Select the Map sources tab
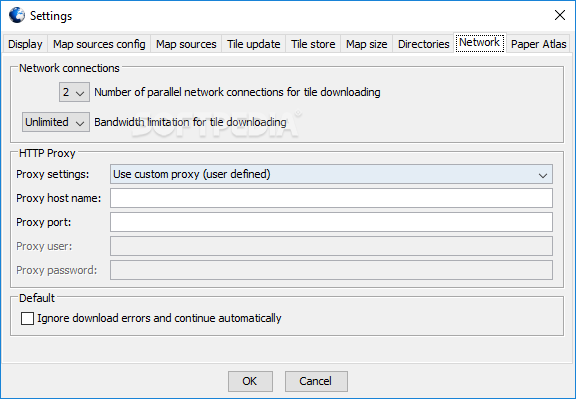 coord(186,44)
